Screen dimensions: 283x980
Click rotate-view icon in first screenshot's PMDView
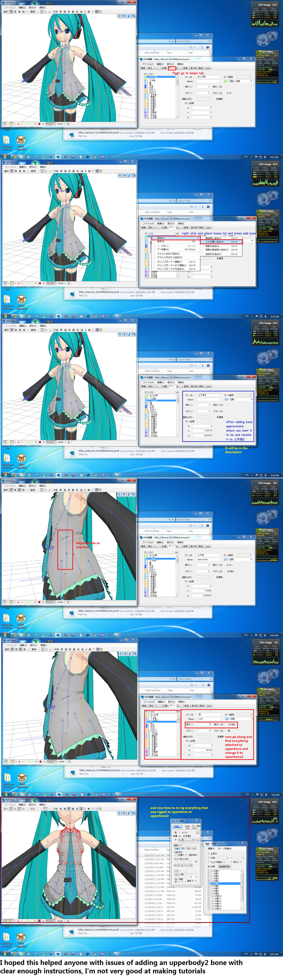134,16
